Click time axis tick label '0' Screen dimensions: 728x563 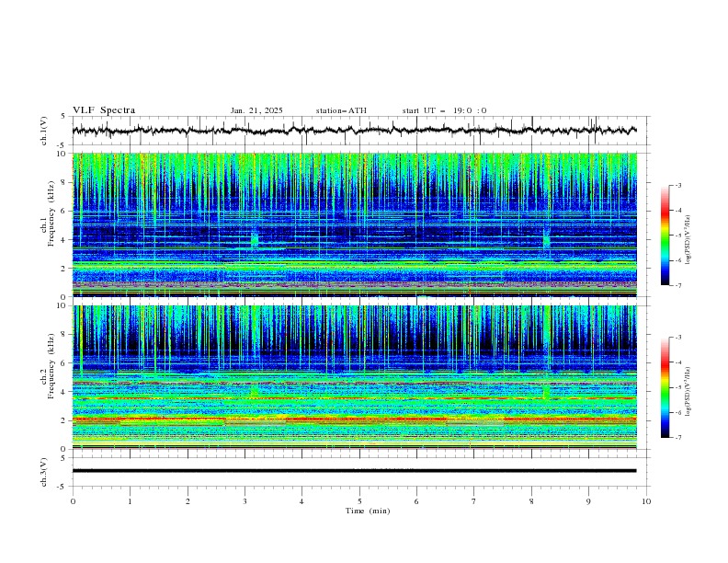click(x=73, y=501)
